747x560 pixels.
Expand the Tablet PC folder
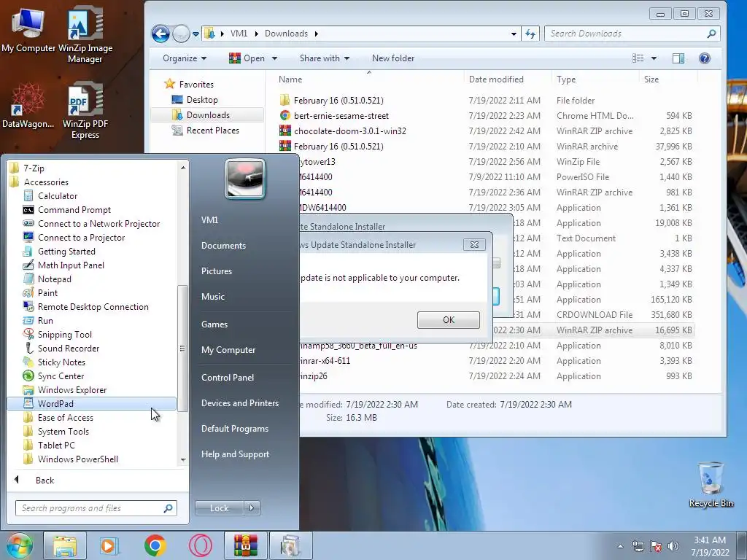(x=55, y=445)
